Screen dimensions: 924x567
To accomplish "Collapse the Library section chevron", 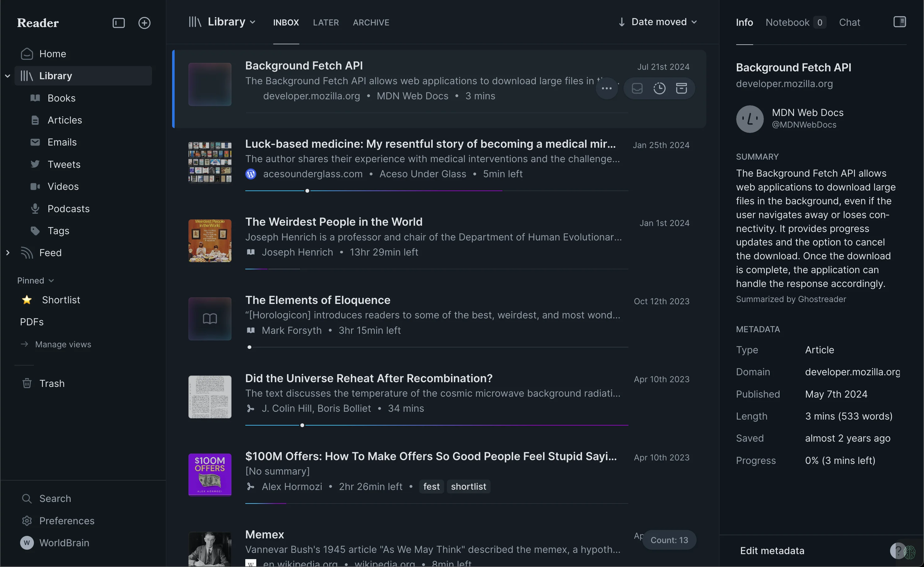I will click(7, 76).
